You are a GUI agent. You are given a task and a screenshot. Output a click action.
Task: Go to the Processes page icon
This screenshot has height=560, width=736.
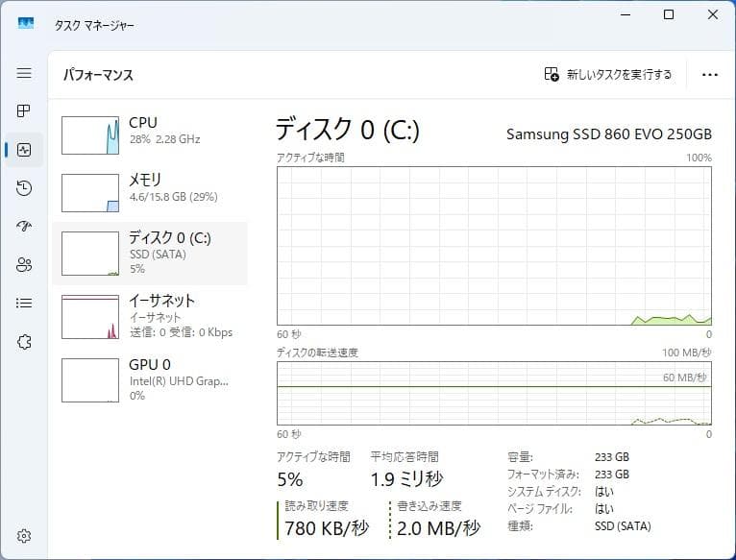click(24, 111)
